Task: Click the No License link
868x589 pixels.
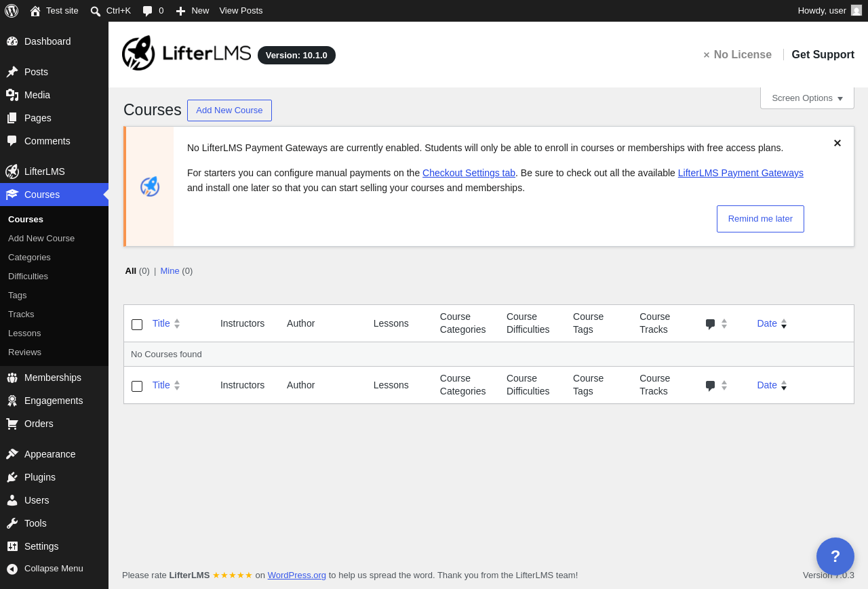Action: [x=737, y=55]
